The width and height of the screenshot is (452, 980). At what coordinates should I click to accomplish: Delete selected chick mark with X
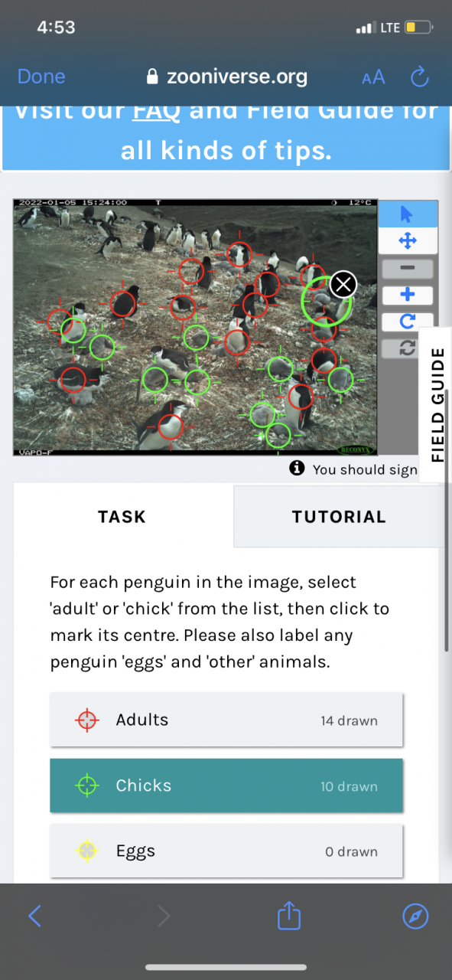pyautogui.click(x=343, y=285)
